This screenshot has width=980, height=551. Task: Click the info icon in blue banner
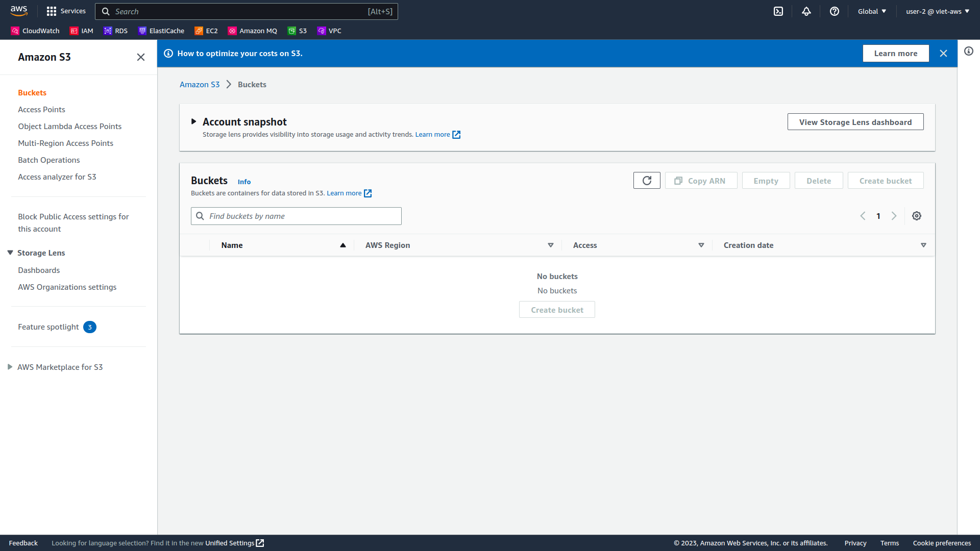[168, 54]
